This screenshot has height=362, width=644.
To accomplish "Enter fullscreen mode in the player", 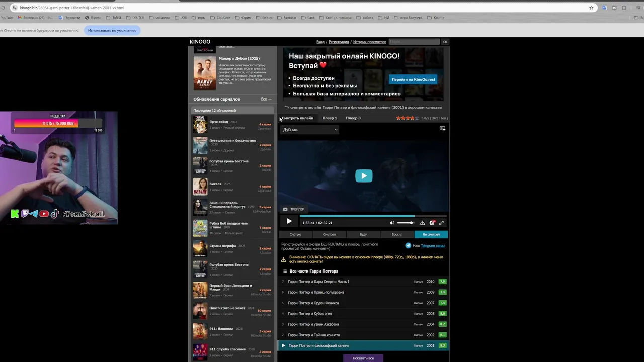I will (441, 223).
